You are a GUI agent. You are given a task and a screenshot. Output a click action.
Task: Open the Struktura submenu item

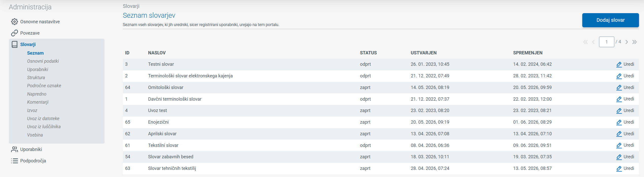36,78
